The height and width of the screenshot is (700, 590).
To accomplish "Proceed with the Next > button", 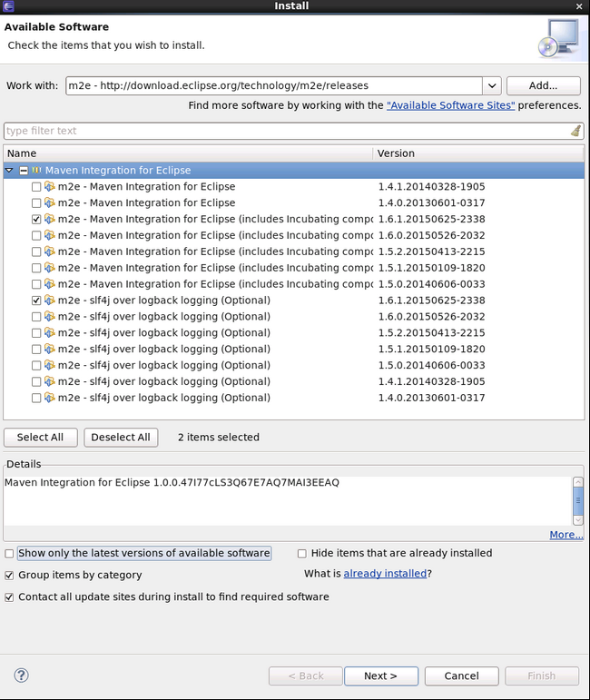I will tap(381, 675).
